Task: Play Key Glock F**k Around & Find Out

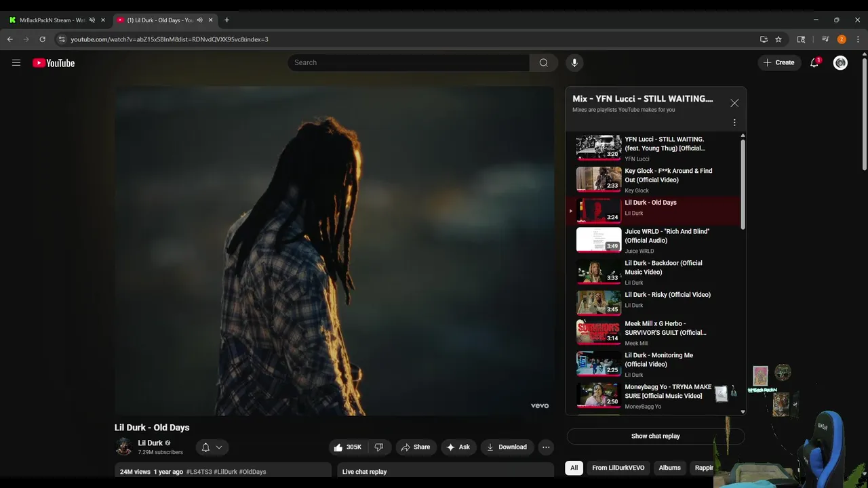Action: click(653, 180)
